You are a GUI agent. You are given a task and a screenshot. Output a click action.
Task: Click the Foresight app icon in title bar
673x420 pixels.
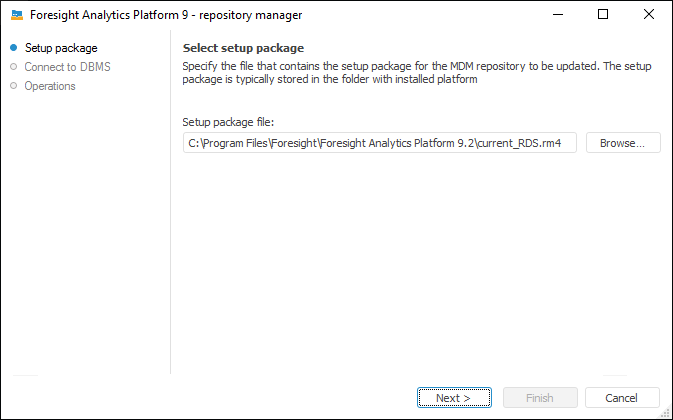point(17,15)
